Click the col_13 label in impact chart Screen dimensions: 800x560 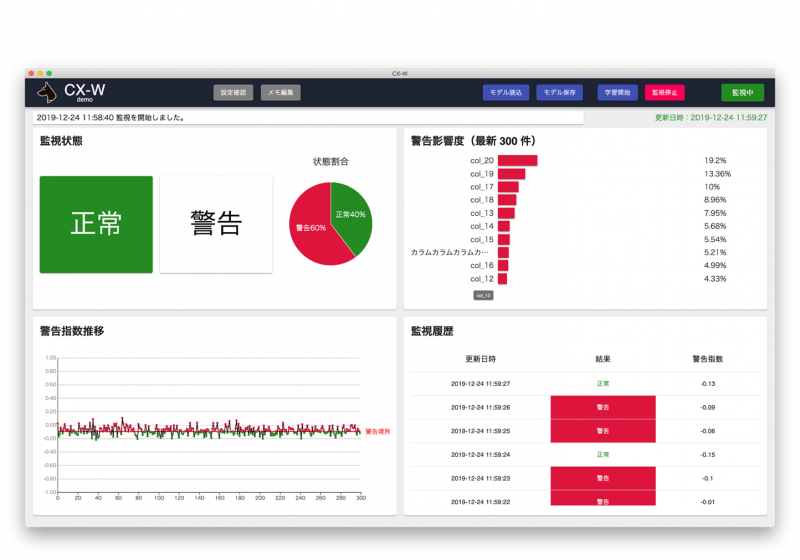(x=482, y=213)
